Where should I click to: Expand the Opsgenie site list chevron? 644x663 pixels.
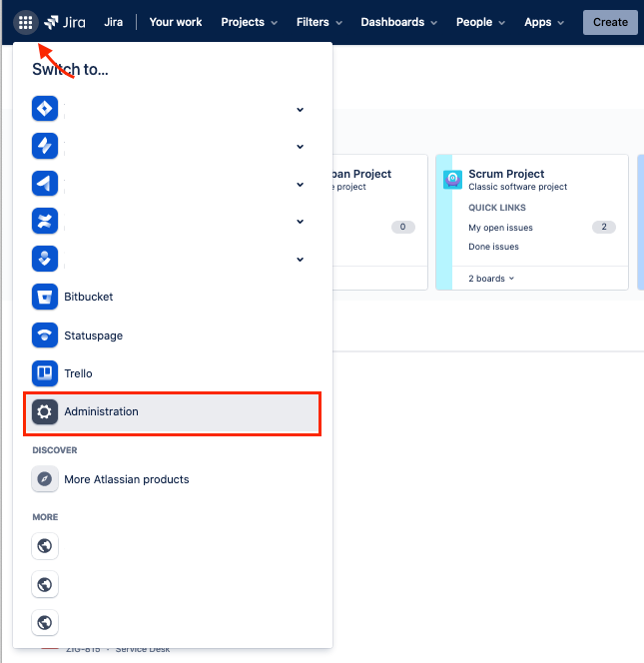[x=300, y=260]
